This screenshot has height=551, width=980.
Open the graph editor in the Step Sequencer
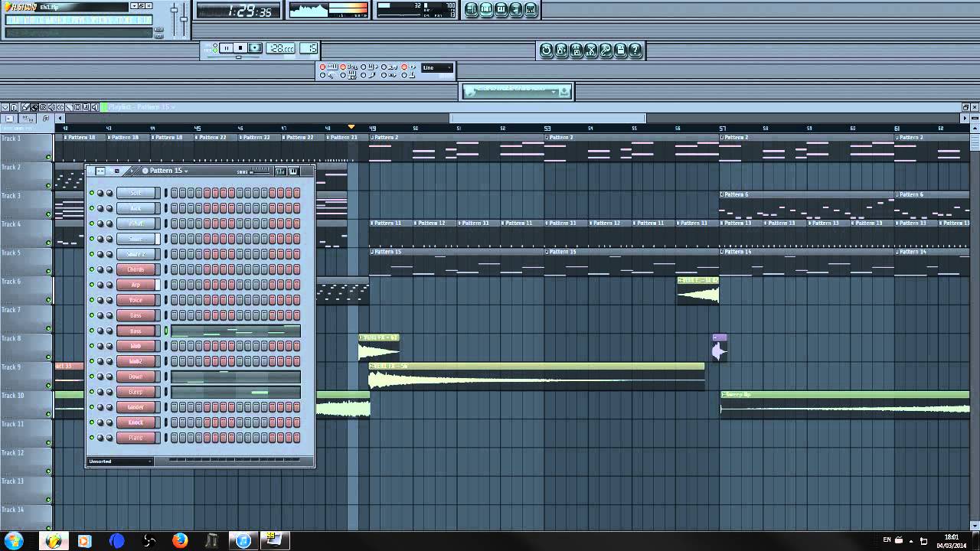pos(280,171)
